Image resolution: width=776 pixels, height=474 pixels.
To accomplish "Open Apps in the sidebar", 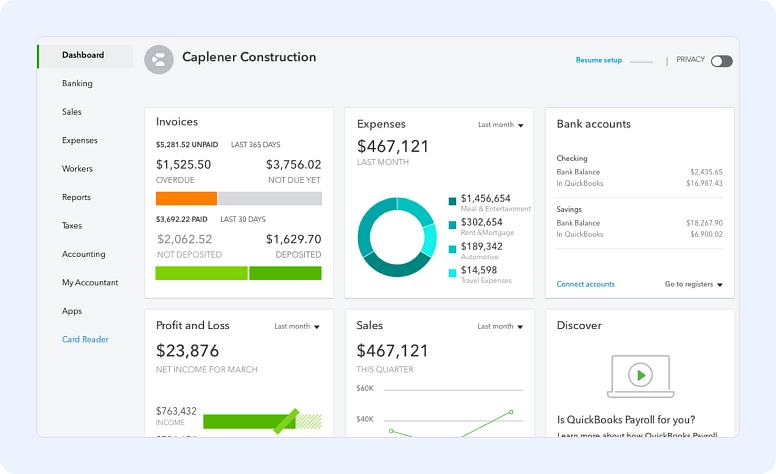I will pyautogui.click(x=72, y=311).
